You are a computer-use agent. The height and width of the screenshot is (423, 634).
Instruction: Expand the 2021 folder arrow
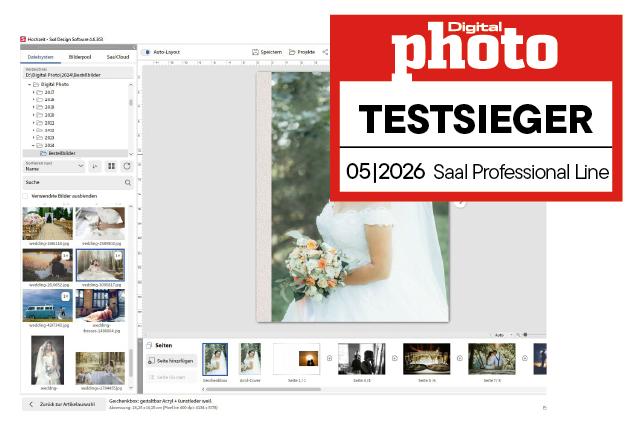(x=34, y=123)
